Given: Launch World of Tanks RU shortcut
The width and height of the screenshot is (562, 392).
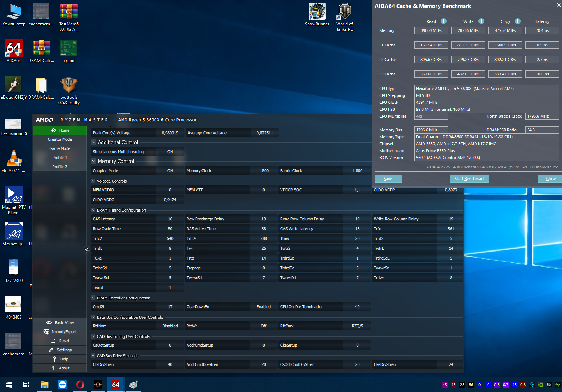Looking at the screenshot, I should [345, 17].
